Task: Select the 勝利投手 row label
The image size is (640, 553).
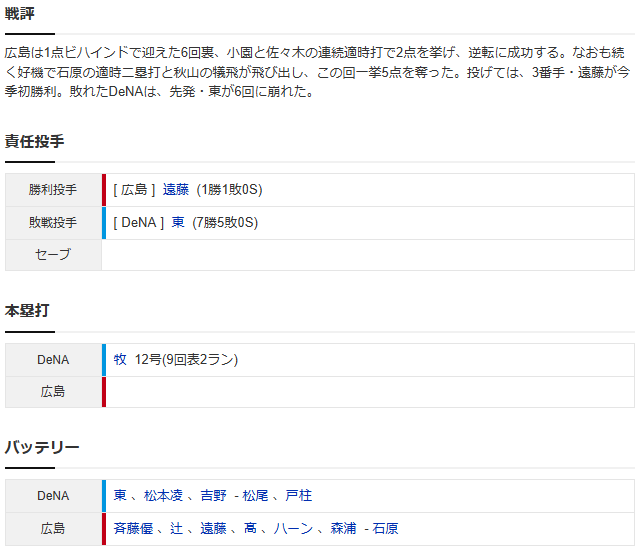Action: (x=53, y=190)
